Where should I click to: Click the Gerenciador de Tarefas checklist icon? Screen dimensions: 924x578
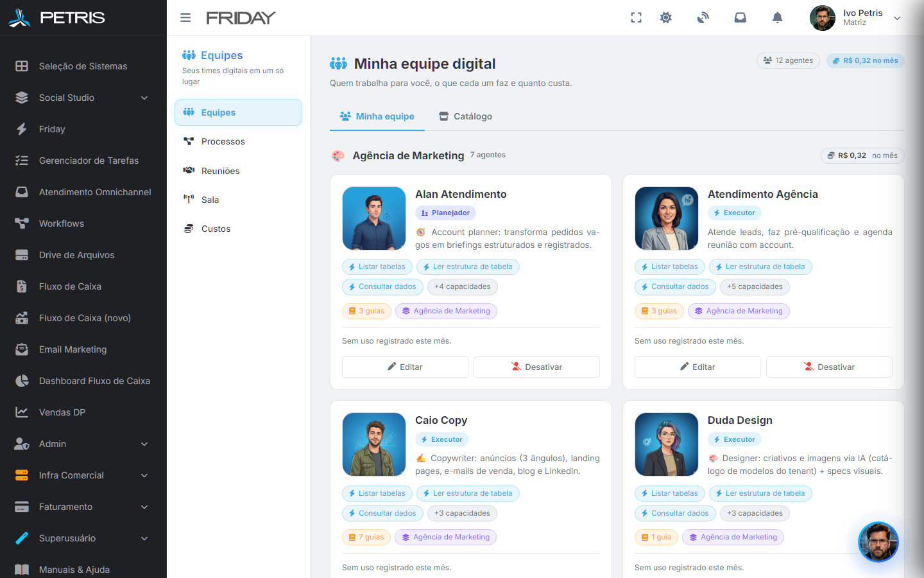coord(22,161)
